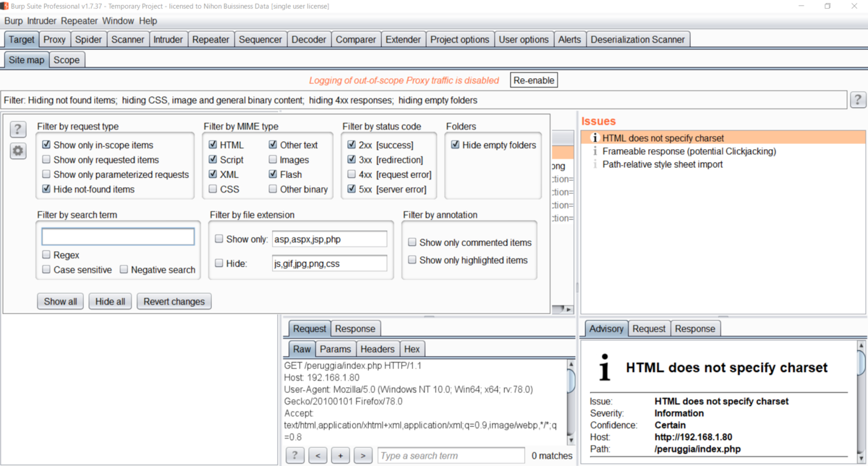Switch to the Scope sub-tab

click(67, 60)
